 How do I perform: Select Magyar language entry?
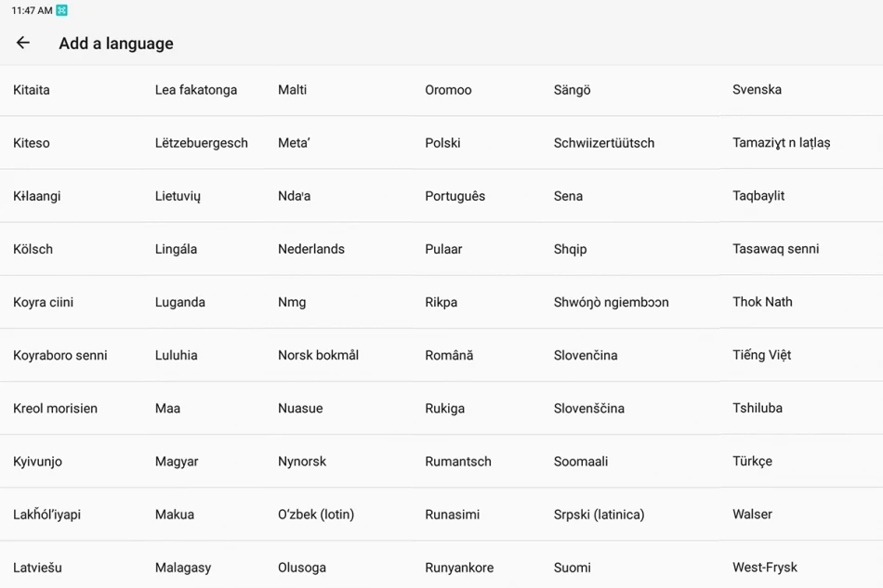(x=177, y=461)
